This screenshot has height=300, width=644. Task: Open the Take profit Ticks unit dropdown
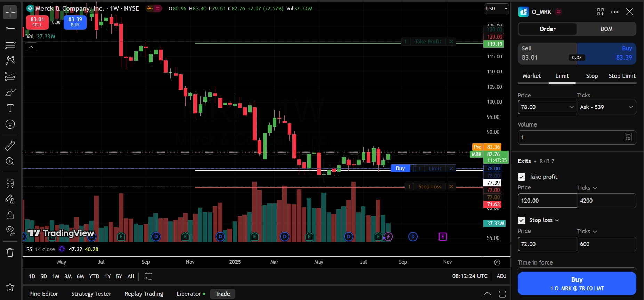pyautogui.click(x=587, y=188)
